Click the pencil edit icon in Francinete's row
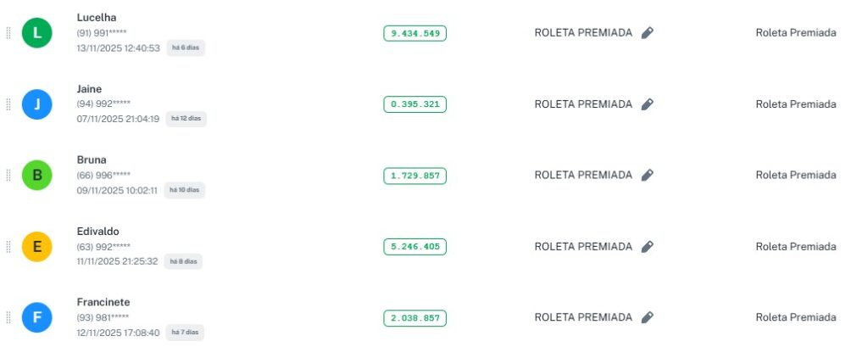 coord(648,317)
